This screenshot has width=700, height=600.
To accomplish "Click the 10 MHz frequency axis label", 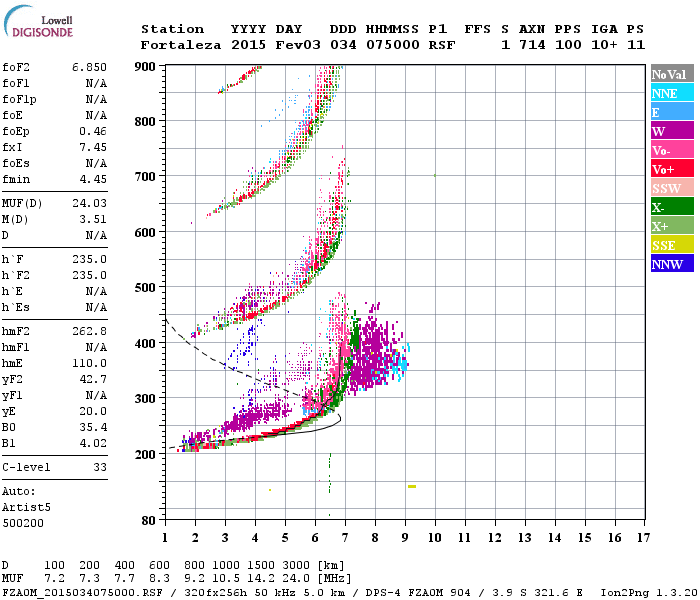I will point(435,538).
